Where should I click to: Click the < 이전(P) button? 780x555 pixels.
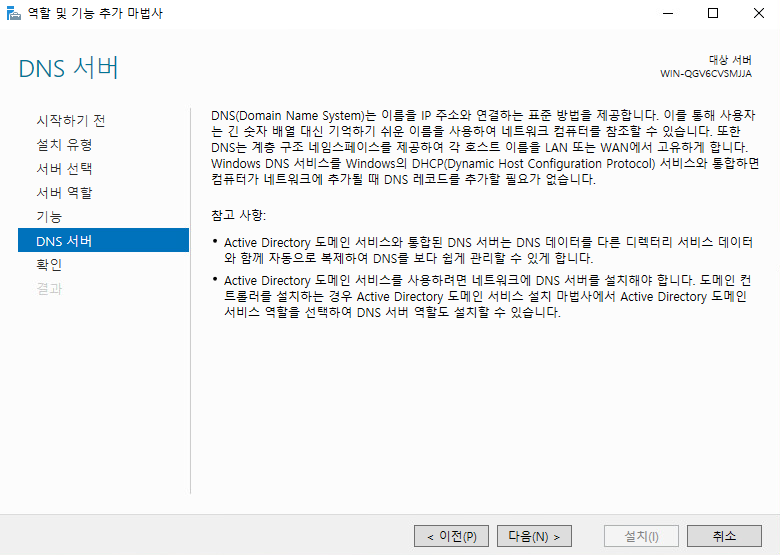coord(451,536)
